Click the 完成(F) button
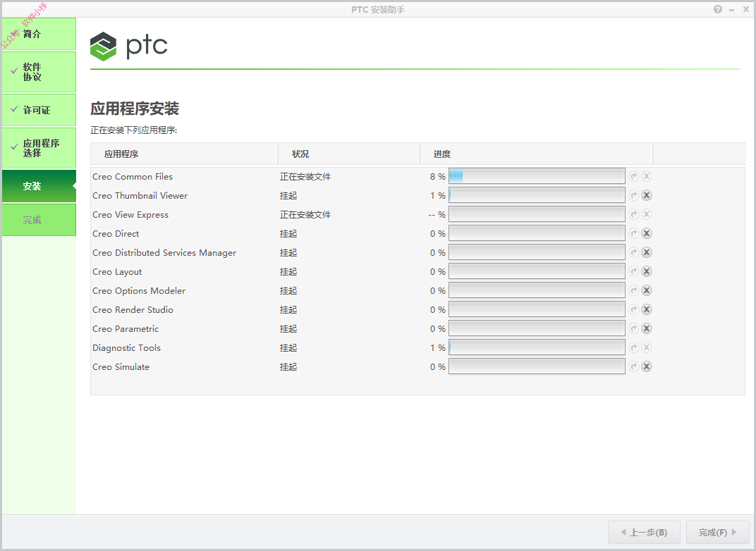The width and height of the screenshot is (756, 551). (718, 532)
